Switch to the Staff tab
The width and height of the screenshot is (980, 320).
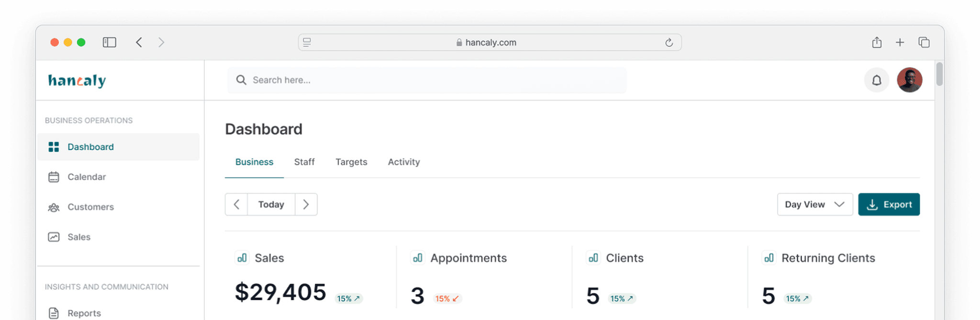tap(304, 162)
